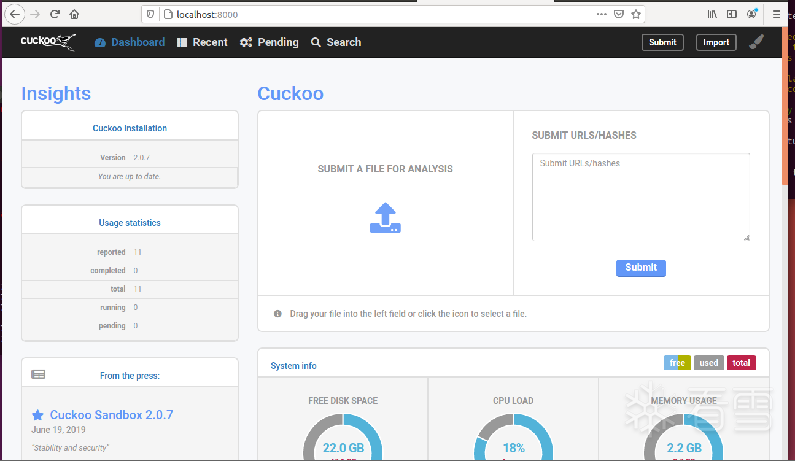Open page actions three-dots menu
Viewport: 795px width, 462px height.
coord(601,14)
